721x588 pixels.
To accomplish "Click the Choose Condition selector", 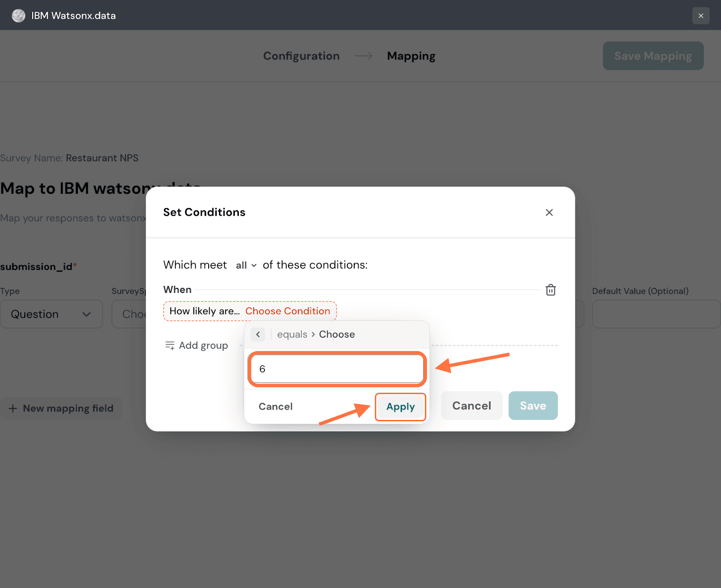I will coord(287,311).
